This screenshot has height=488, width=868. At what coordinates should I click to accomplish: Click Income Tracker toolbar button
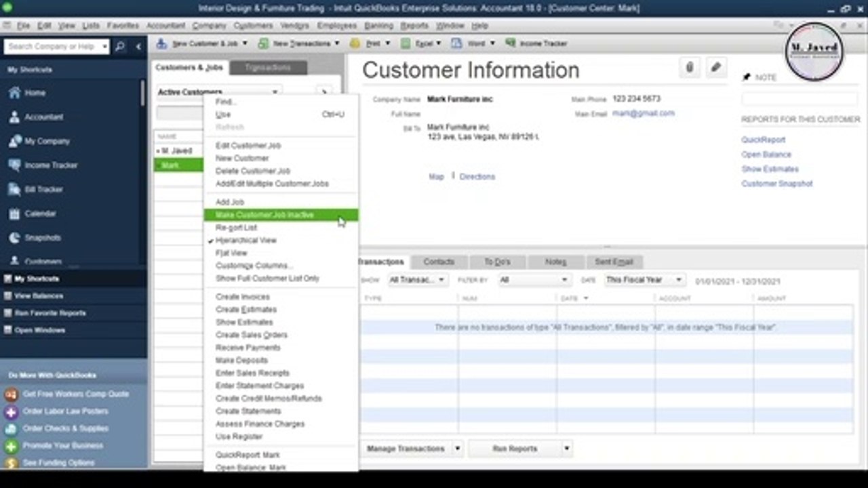coord(536,43)
